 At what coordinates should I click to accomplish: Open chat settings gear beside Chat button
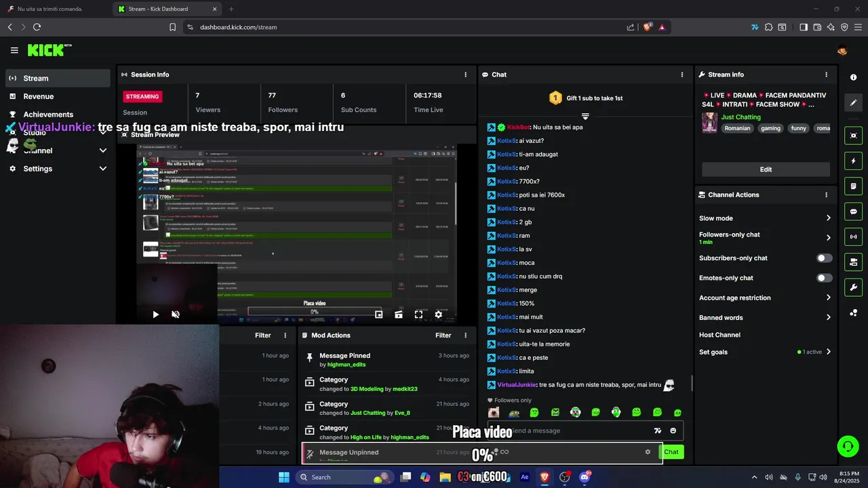point(648,452)
